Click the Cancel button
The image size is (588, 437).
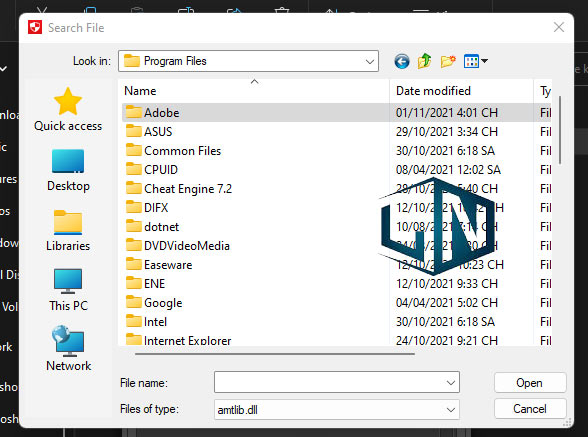coord(530,408)
